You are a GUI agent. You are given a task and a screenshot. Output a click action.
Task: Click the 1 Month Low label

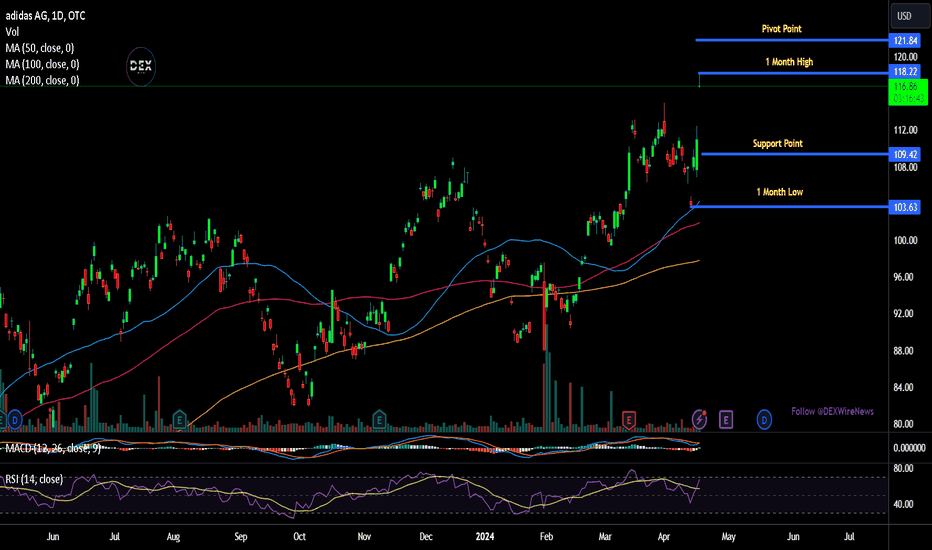point(779,192)
